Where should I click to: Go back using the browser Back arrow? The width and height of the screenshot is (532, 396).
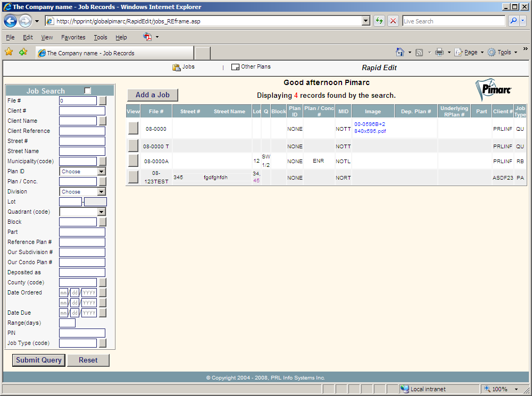pyautogui.click(x=10, y=21)
